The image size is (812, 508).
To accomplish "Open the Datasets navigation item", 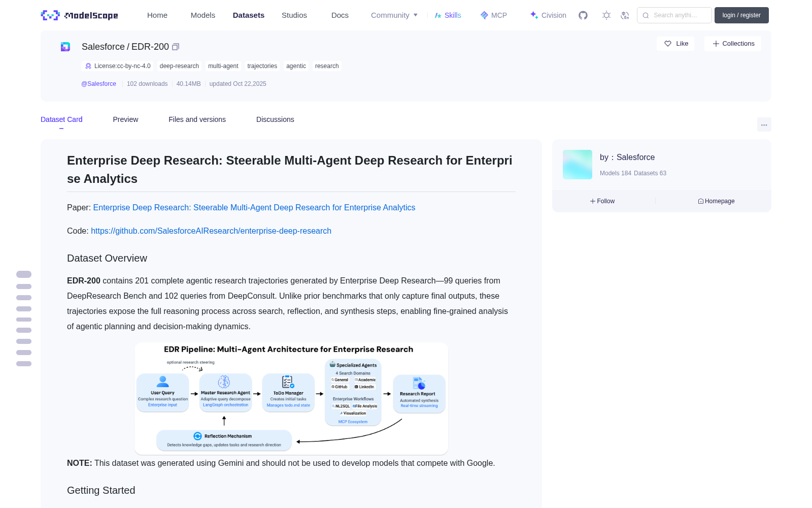I will pyautogui.click(x=249, y=15).
